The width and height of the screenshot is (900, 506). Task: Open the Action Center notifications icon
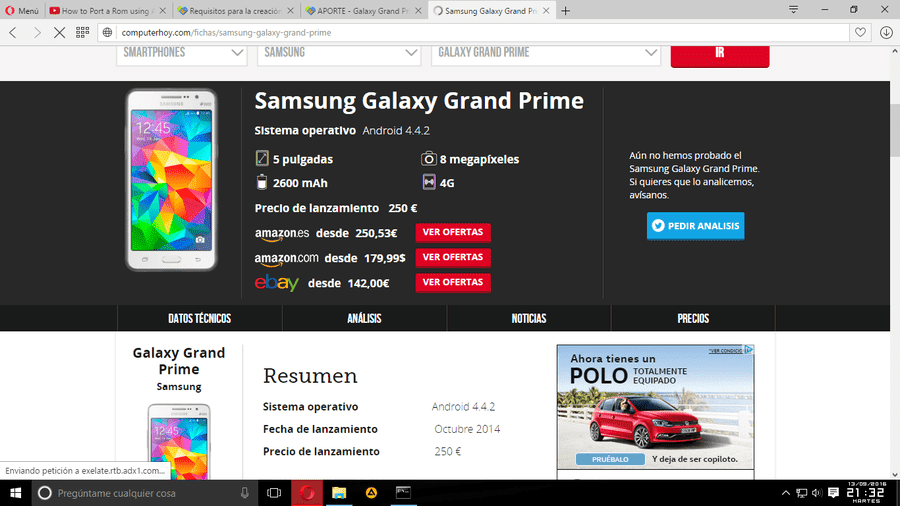tap(833, 493)
